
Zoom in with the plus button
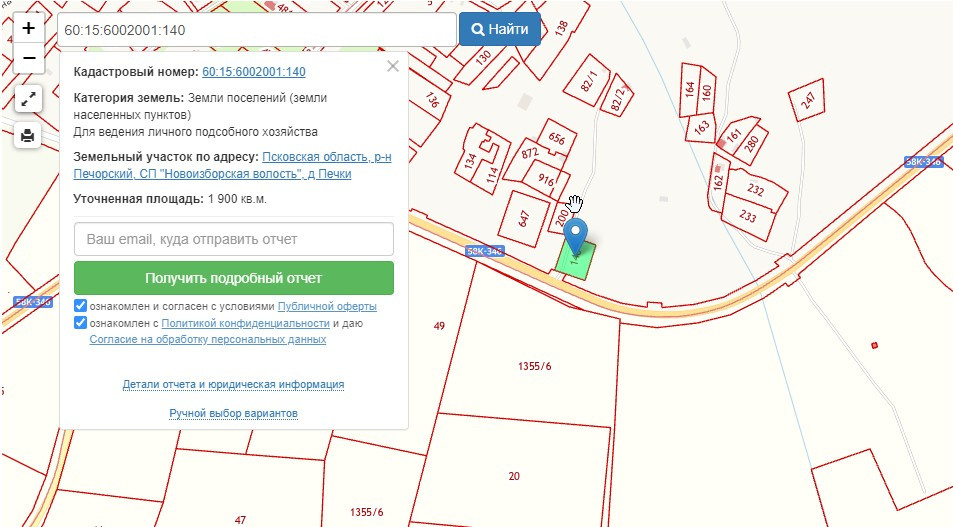tap(29, 28)
